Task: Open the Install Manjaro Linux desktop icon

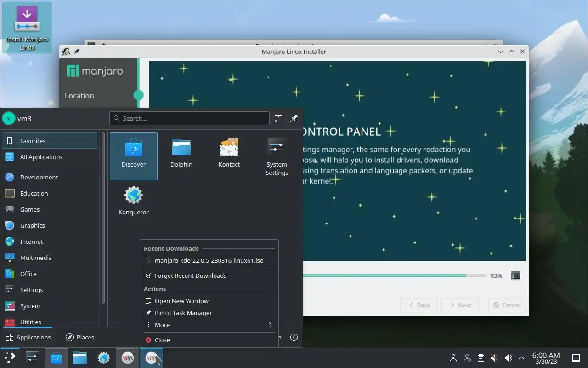Action: (x=27, y=27)
